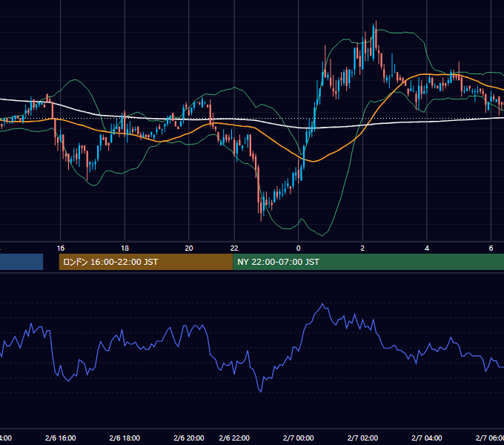The width and height of the screenshot is (504, 445).
Task: Click the '0' hour label on price chart axis
Action: (x=298, y=248)
